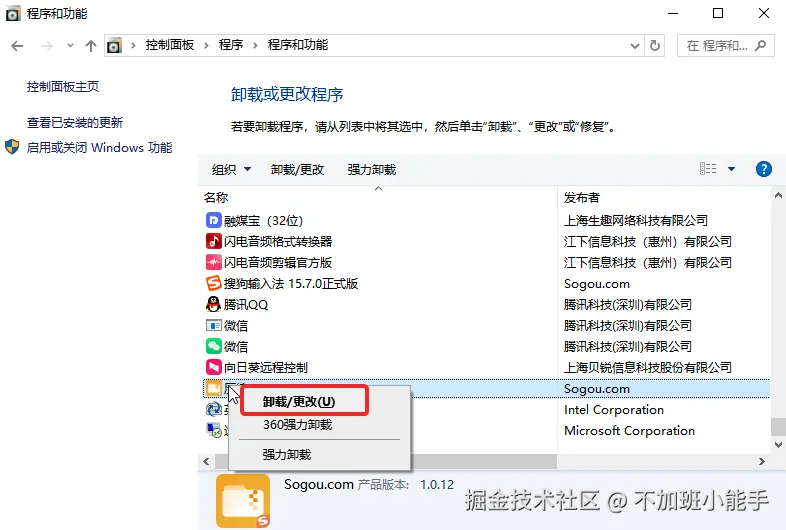Click the large Sogou folder icon in details pane
Viewport: 786px width, 530px height.
pyautogui.click(x=243, y=501)
